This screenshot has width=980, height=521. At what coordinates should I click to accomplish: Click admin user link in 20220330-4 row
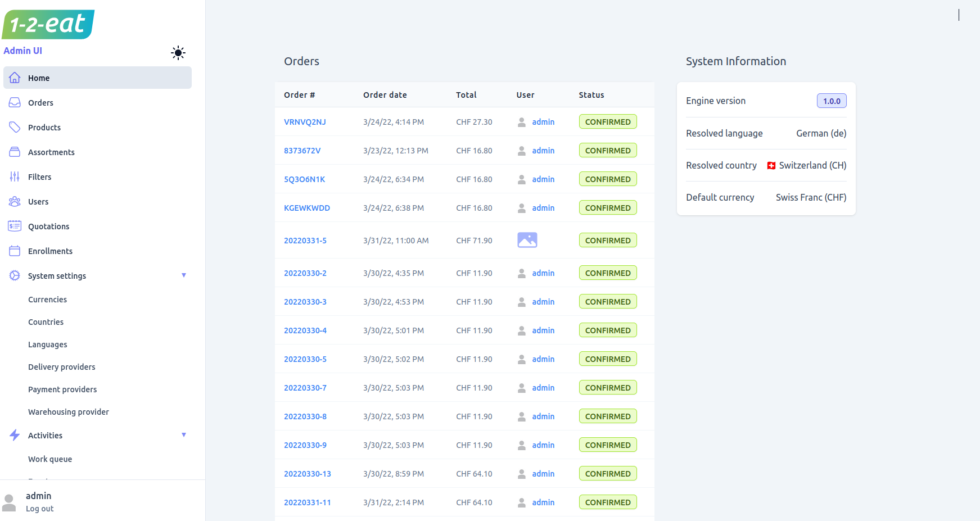tap(543, 330)
